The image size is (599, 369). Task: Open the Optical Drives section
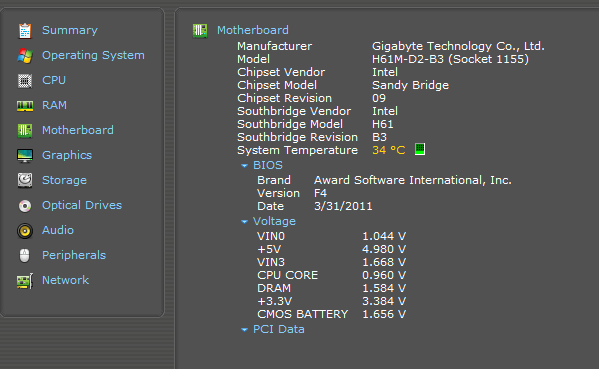[82, 205]
